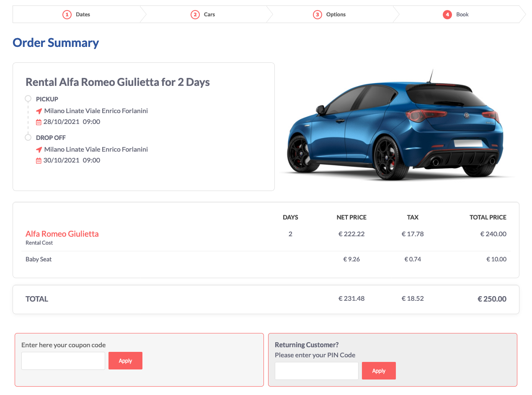The width and height of the screenshot is (532, 395).
Task: Click the pickup location pin icon
Action: click(38, 111)
